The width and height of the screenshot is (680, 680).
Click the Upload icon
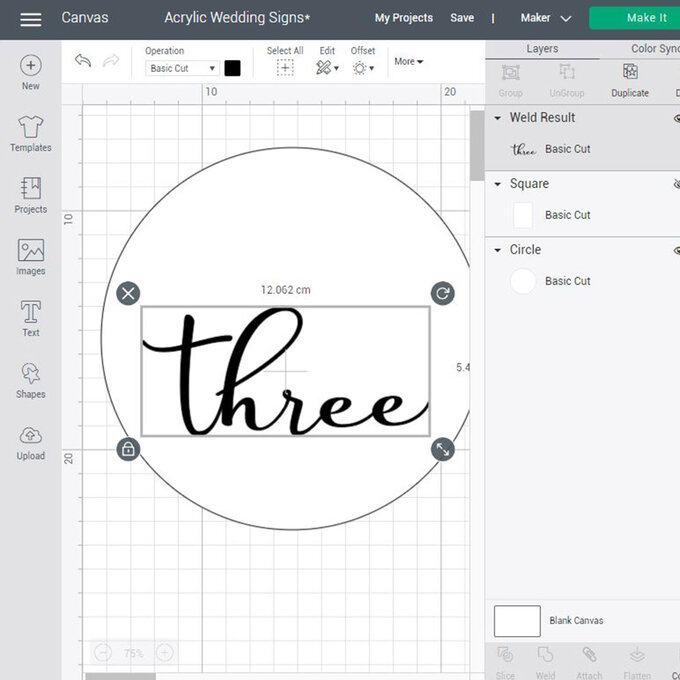point(31,441)
